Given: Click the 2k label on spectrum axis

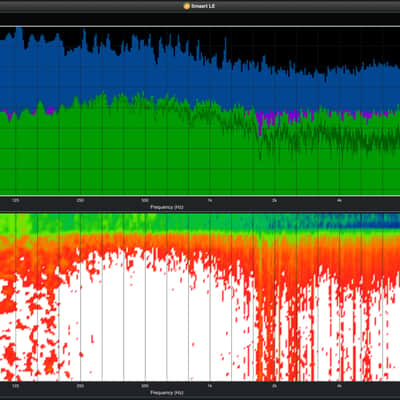Looking at the screenshot, I should coord(274,200).
